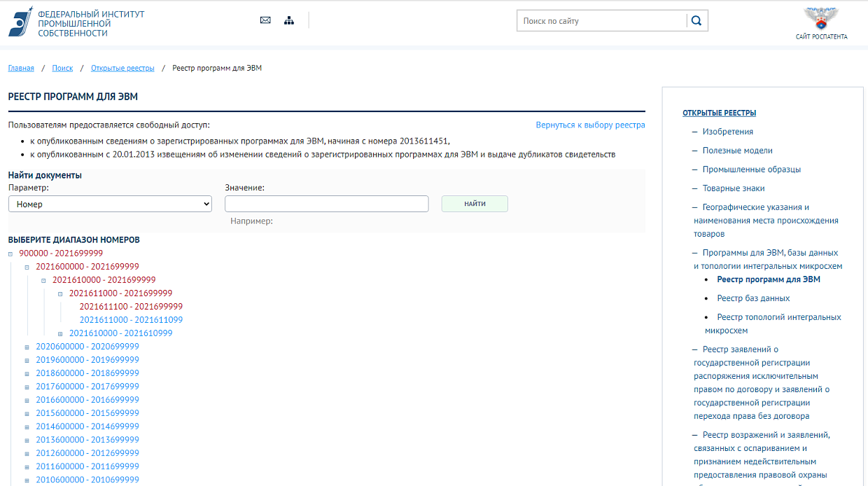Image resolution: width=868 pixels, height=486 pixels.
Task: Click the magnifier search icon
Action: pyautogui.click(x=696, y=21)
